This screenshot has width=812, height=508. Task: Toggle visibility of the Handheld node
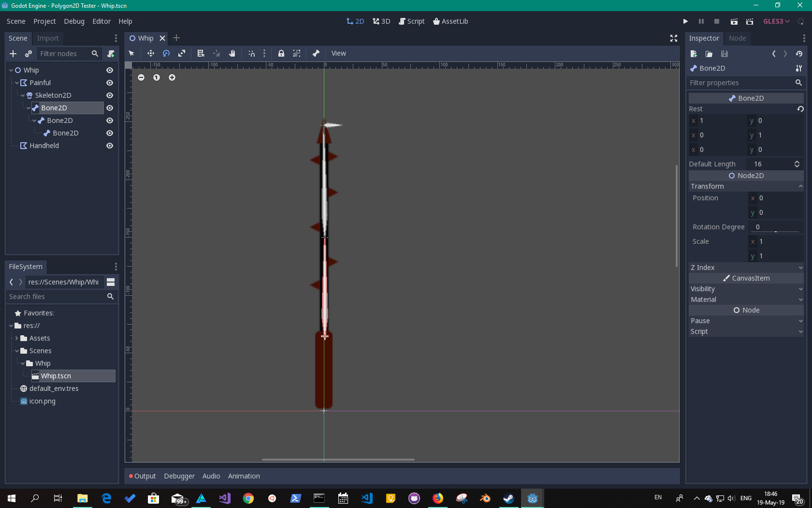point(109,146)
